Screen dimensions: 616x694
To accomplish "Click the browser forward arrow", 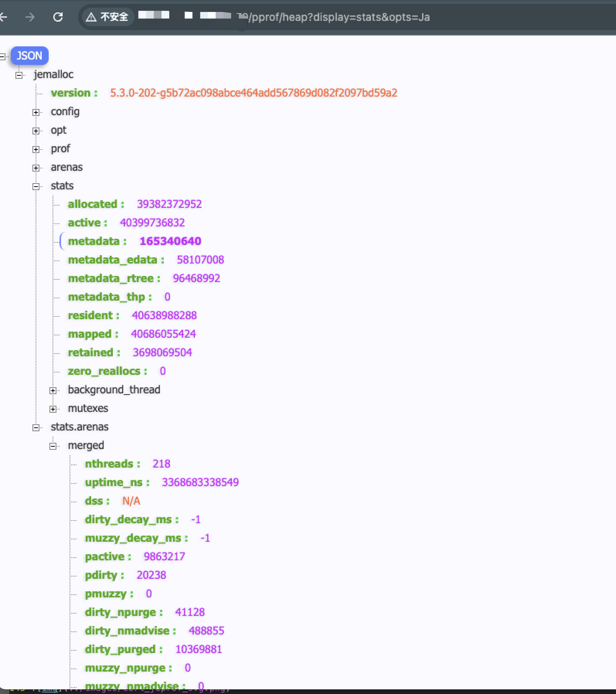I will [30, 17].
